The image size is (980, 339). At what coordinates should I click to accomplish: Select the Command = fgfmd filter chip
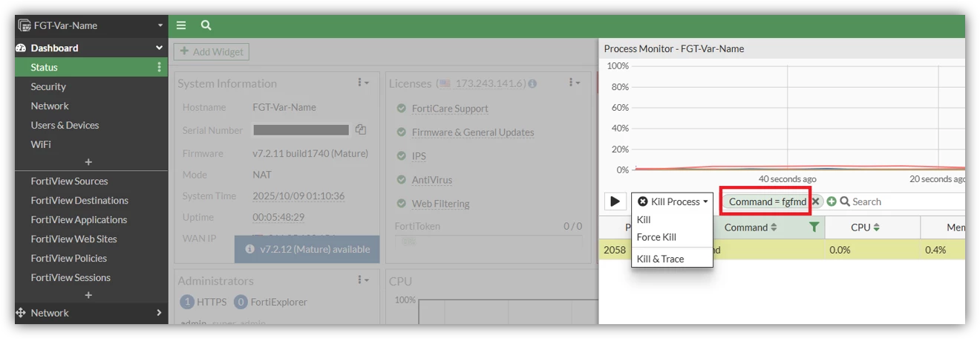pyautogui.click(x=767, y=201)
